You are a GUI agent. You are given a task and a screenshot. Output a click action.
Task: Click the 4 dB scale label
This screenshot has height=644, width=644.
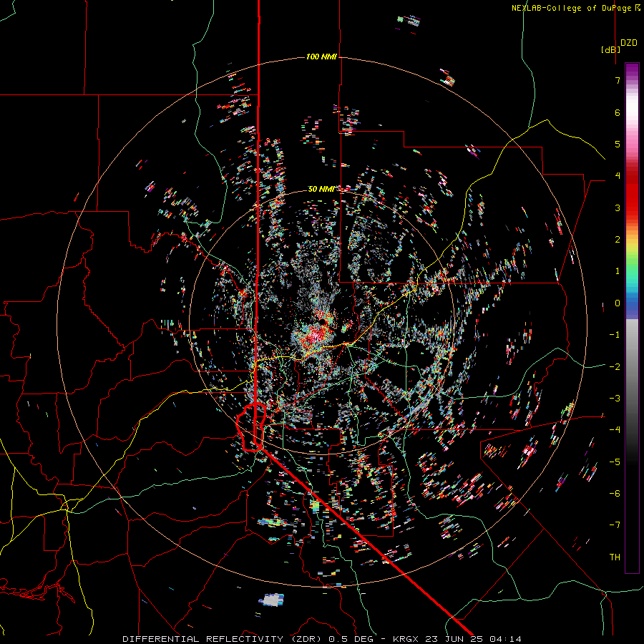point(618,176)
